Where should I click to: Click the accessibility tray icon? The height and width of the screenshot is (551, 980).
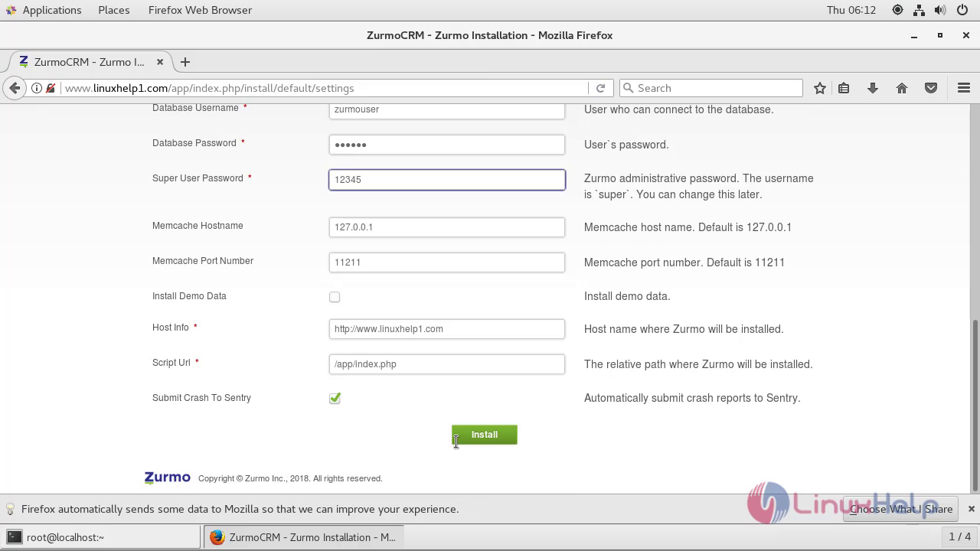click(897, 10)
